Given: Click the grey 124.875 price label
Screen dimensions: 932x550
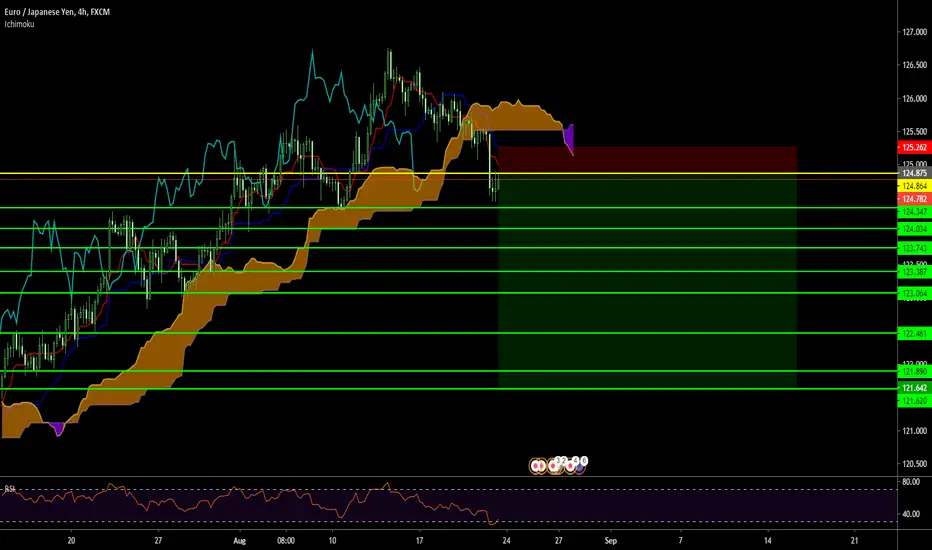Looking at the screenshot, I should [914, 173].
